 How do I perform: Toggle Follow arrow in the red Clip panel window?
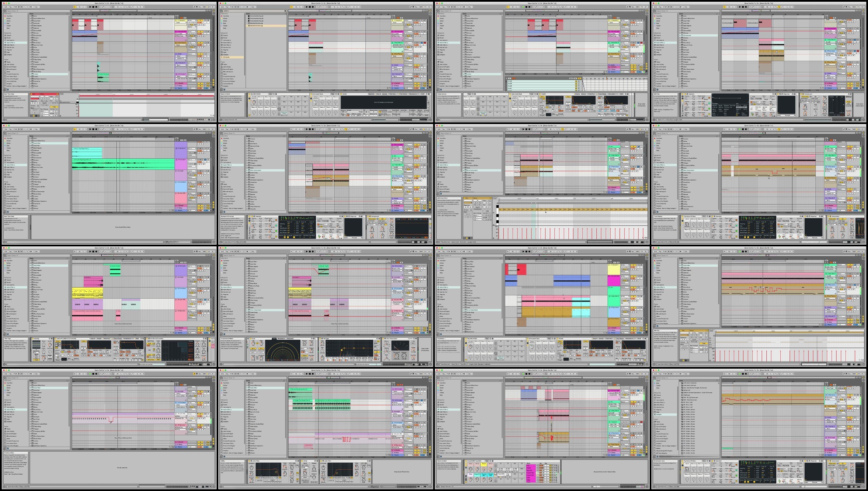[x=74, y=7]
